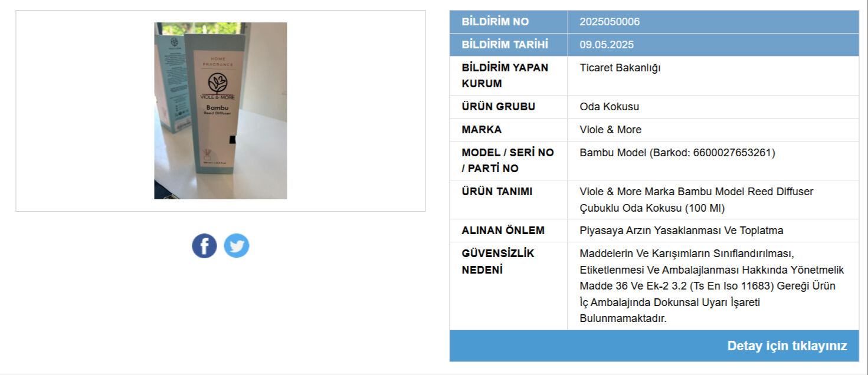Select the "Ticaret Bakanlığı" institution text
Viewport: 868px width, 375px height.
(x=620, y=68)
